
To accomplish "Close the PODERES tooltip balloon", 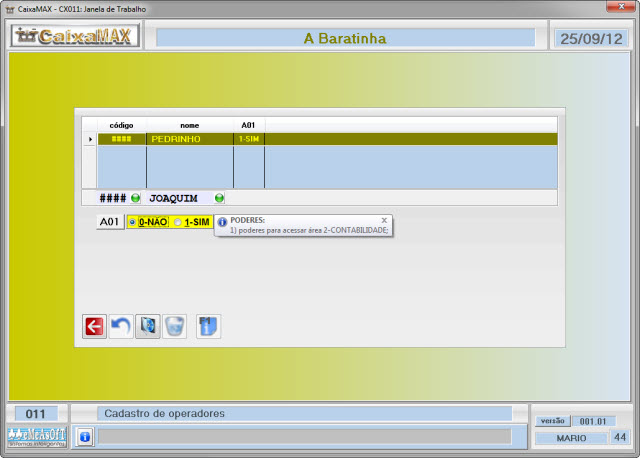I will click(384, 219).
